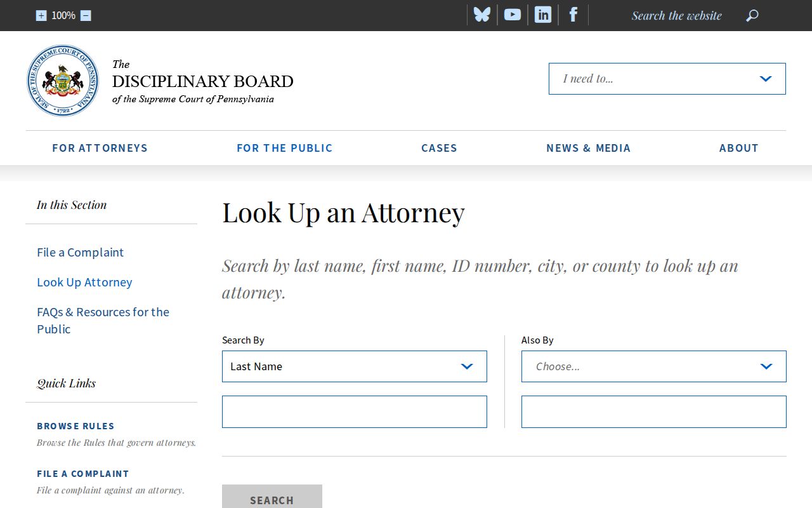This screenshot has height=508, width=812.
Task: Open the Cases menu
Action: click(x=439, y=148)
